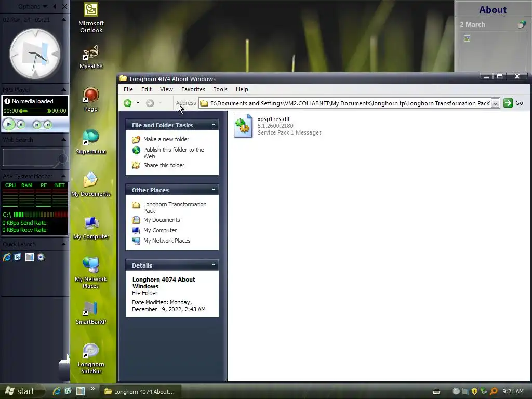Stop playback in the MP3 Player
The height and width of the screenshot is (399, 532).
tap(21, 125)
